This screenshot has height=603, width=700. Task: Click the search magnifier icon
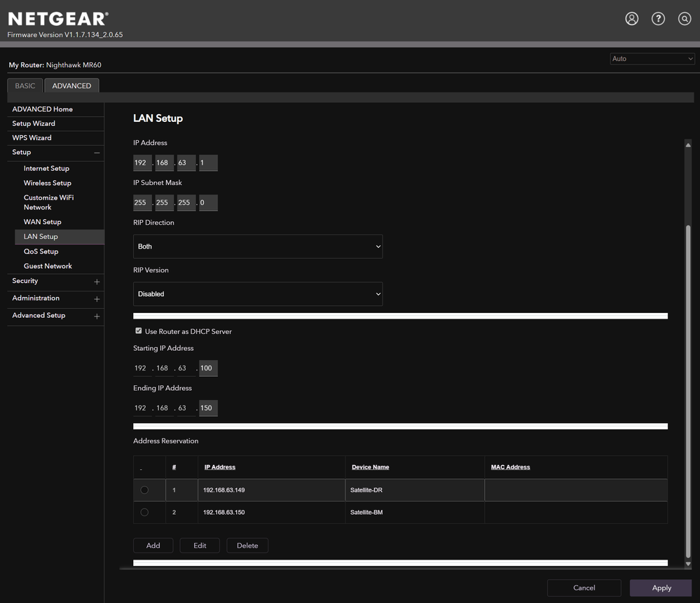[x=685, y=19]
